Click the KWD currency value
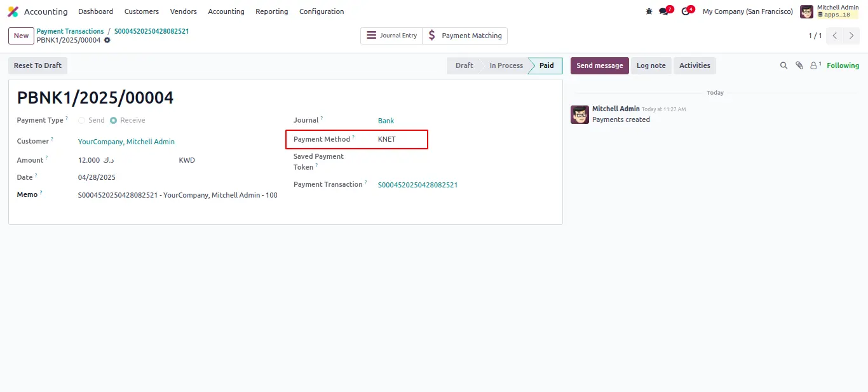This screenshot has width=868, height=392. point(187,160)
